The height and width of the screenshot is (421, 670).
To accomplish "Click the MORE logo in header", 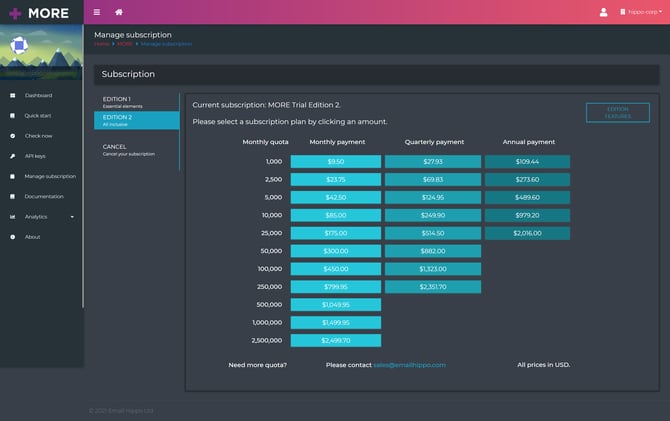I will coord(39,13).
